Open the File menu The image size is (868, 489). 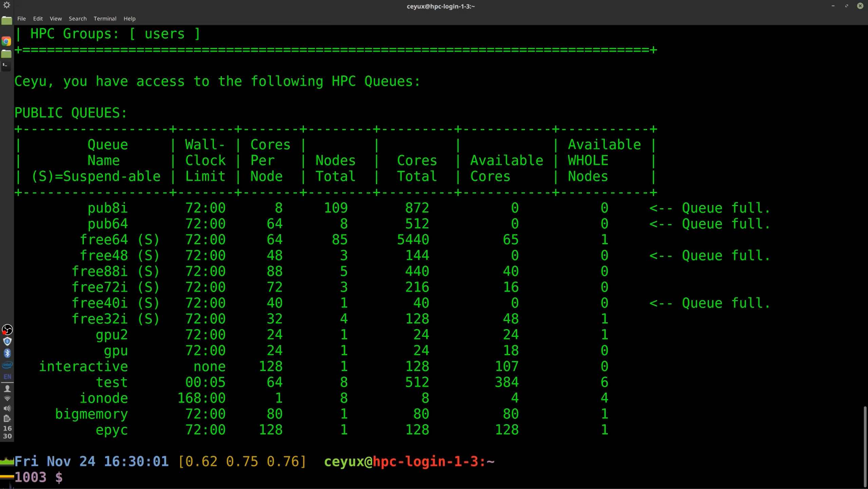point(21,19)
